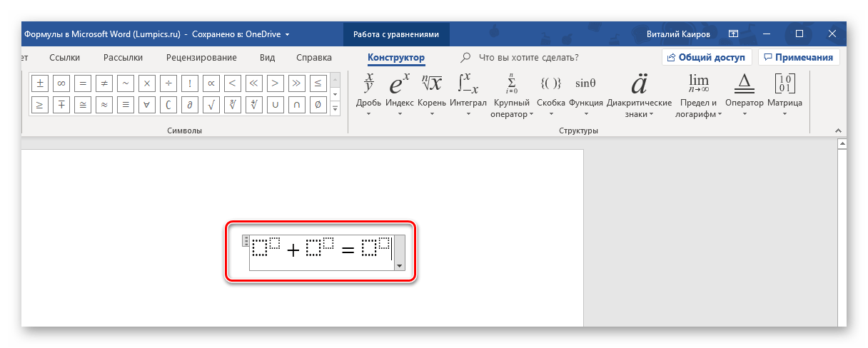Image resolution: width=868 pixels, height=348 pixels.
Task: Insert the less-than-or-equal symbol
Action: click(x=318, y=83)
